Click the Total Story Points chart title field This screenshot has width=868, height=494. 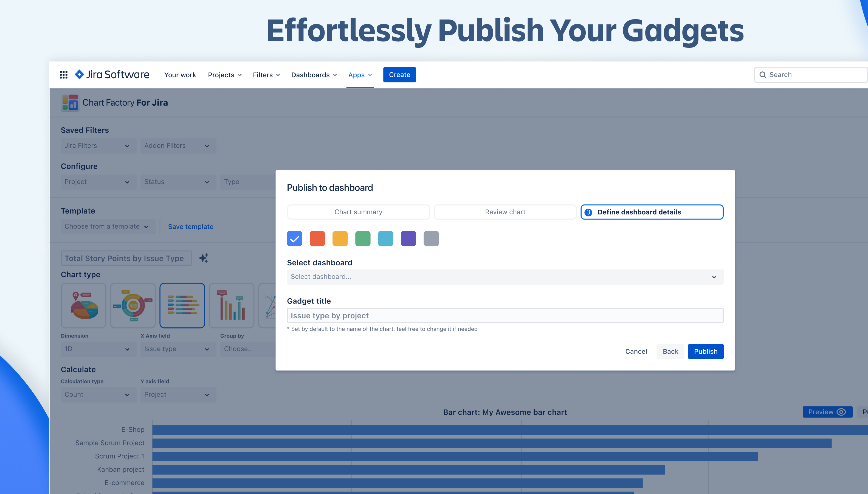tap(126, 258)
